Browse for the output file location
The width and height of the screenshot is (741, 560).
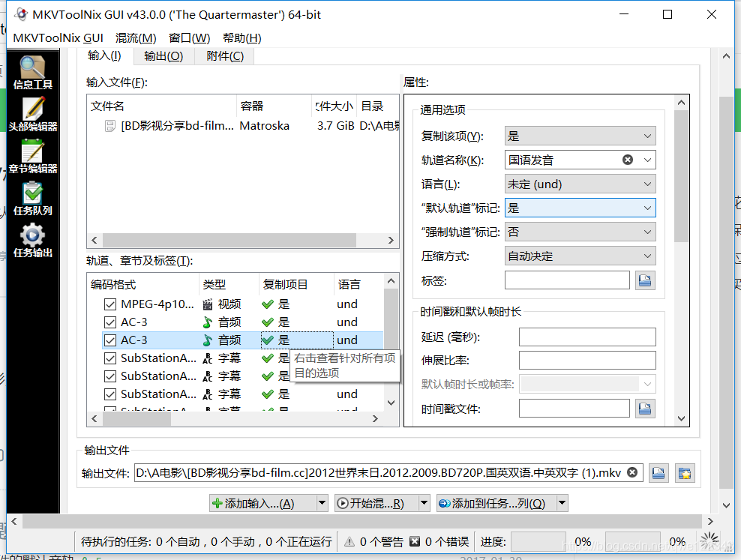coord(658,472)
